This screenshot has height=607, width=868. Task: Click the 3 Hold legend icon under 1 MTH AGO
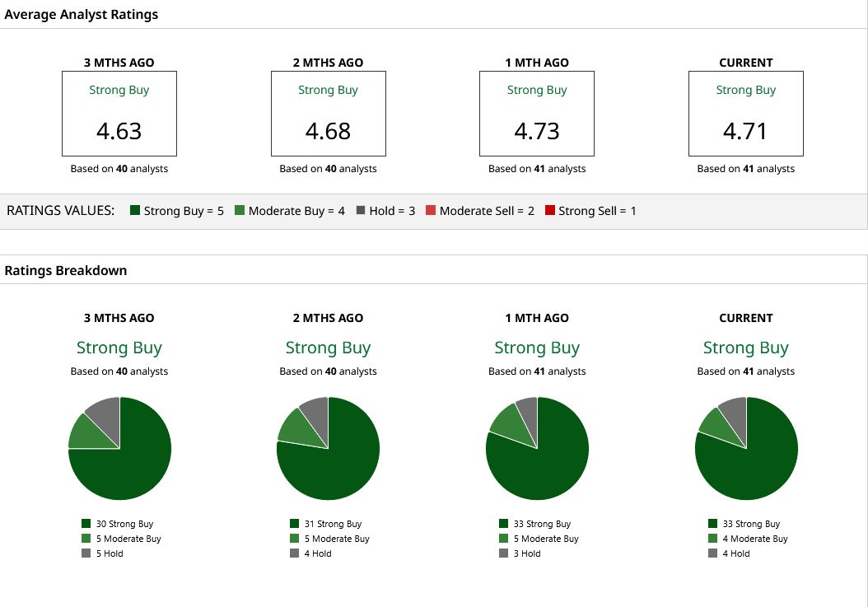[503, 553]
